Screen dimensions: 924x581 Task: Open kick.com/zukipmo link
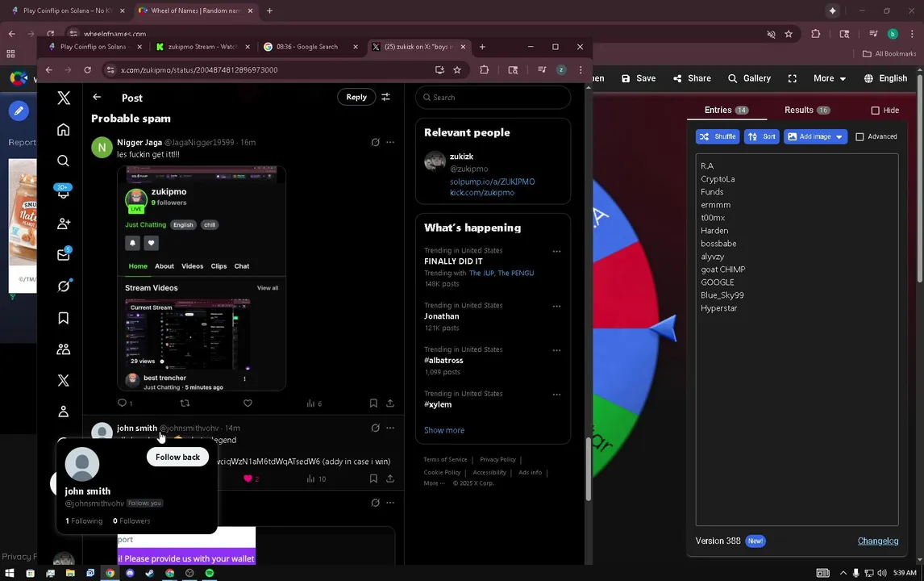coord(482,192)
